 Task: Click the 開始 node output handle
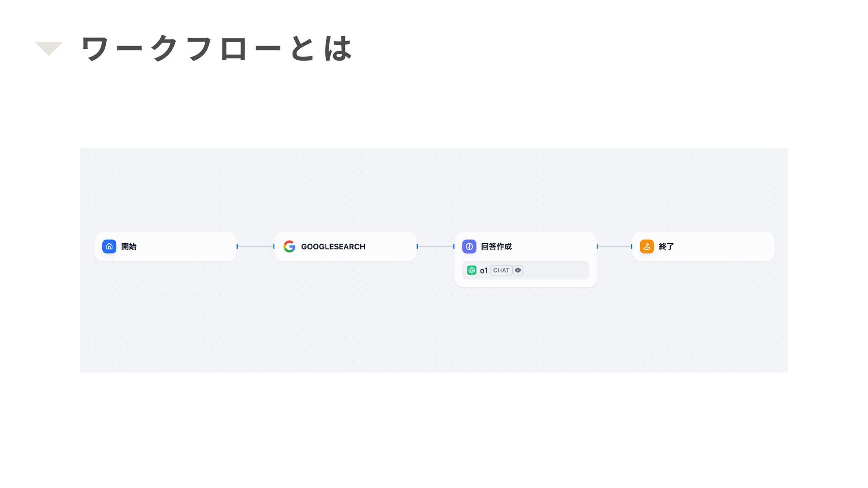(237, 246)
